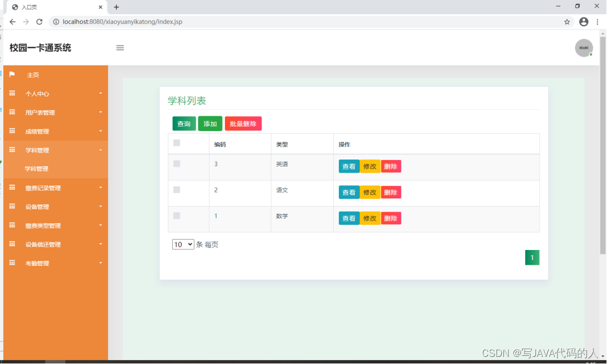Expand the 成绩管理 menu arrow
This screenshot has height=364, width=607.
pos(100,131)
